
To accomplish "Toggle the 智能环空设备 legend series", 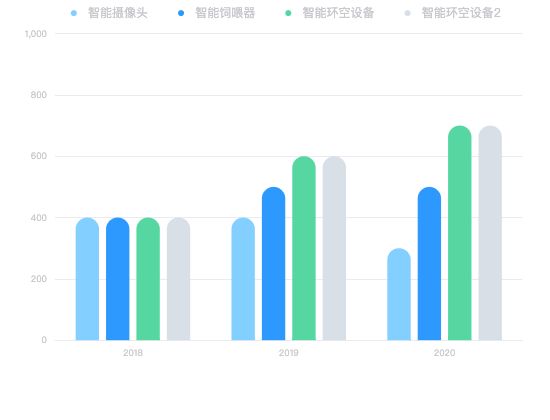I will pyautogui.click(x=329, y=13).
